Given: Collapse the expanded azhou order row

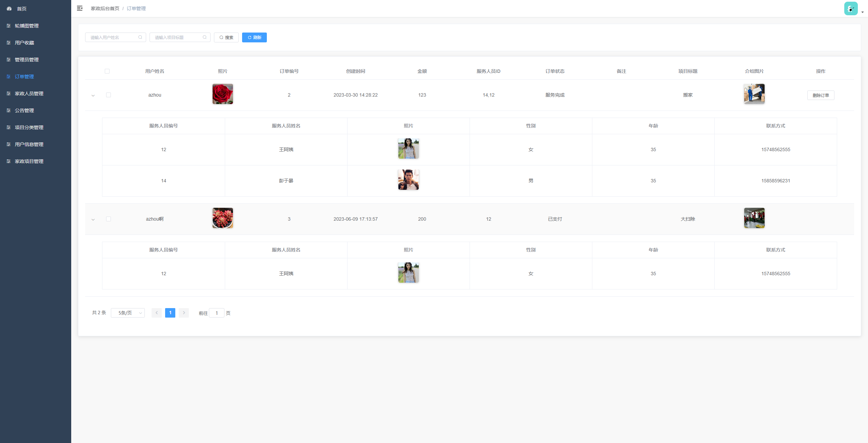Looking at the screenshot, I should coord(93,95).
